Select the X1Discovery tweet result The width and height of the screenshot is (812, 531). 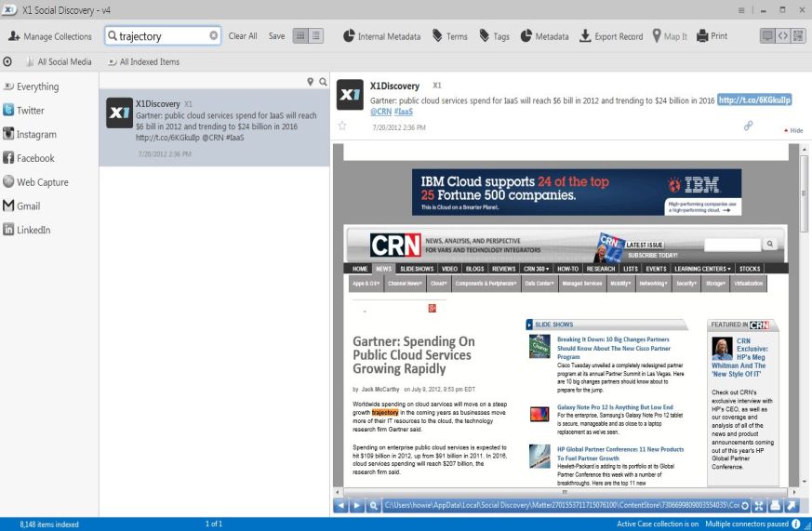tap(214, 127)
